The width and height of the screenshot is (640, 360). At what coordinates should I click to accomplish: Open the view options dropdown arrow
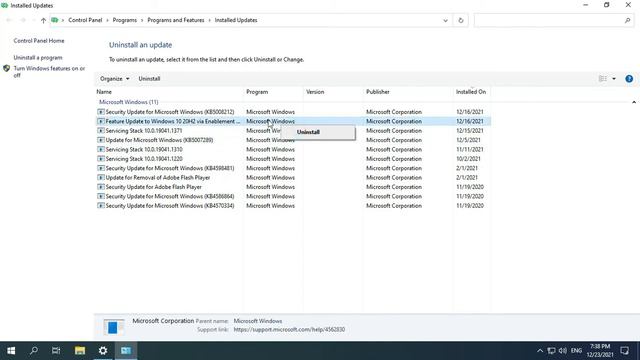[614, 79]
